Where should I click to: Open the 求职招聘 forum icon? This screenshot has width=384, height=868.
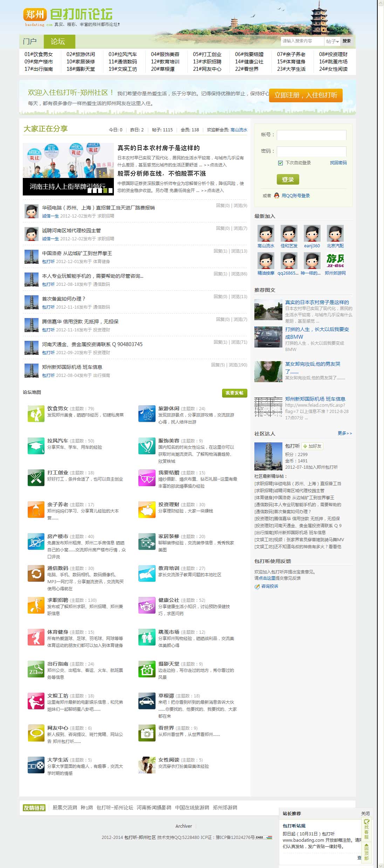36,605
